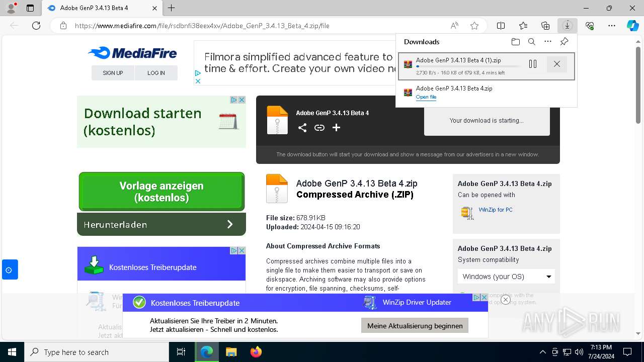644x362 pixels.
Task: Add file to account plus icon
Action: pyautogui.click(x=336, y=128)
